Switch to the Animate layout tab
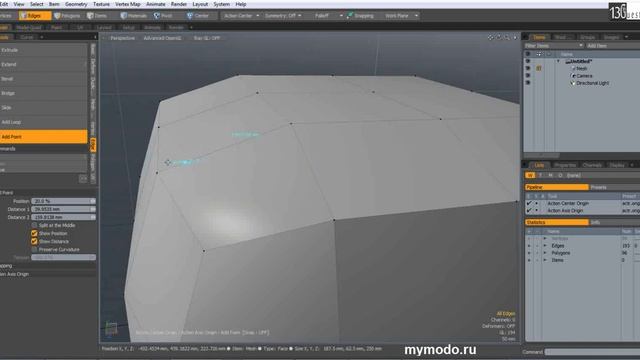 152,27
